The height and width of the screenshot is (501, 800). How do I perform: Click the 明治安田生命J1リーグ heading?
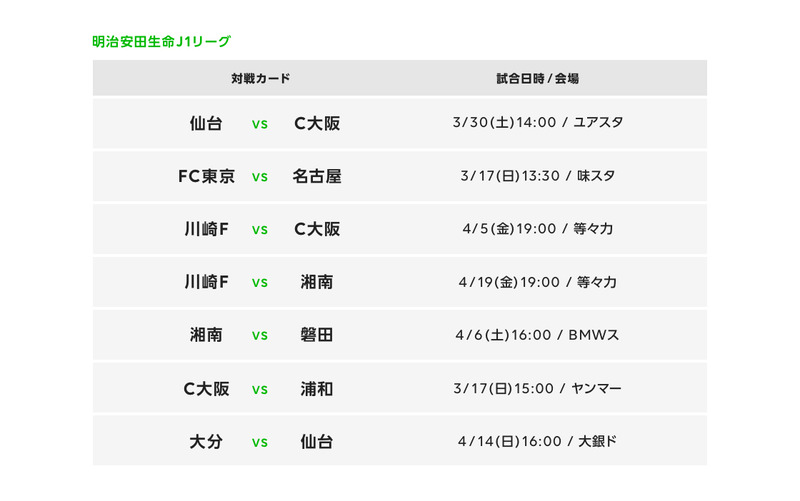point(160,42)
